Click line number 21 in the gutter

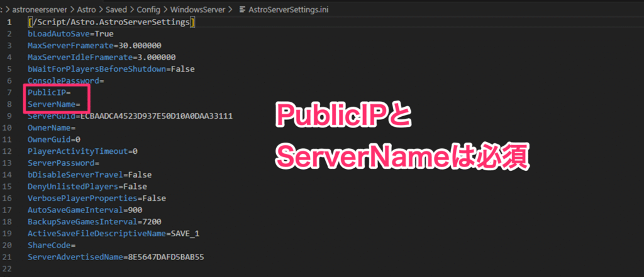point(8,258)
